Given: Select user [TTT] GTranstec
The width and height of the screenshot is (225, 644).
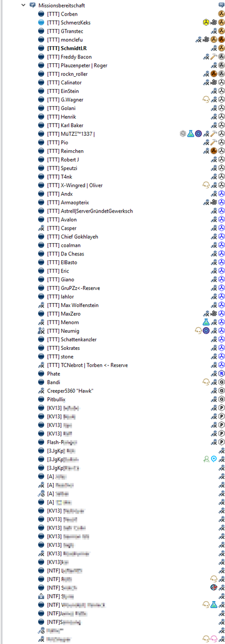Looking at the screenshot, I should click(65, 31).
